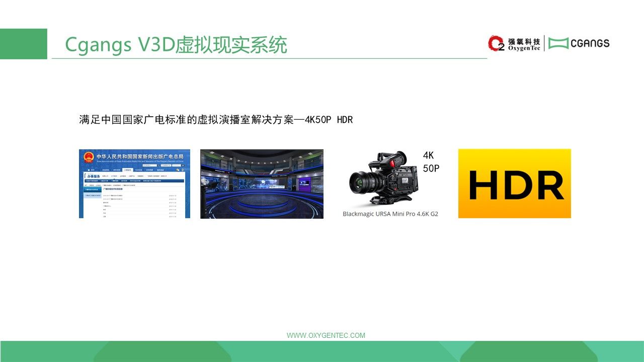
Task: Click the Blackmagic URSA Mini Pro 4.6K G2 caption
Action: [390, 214]
